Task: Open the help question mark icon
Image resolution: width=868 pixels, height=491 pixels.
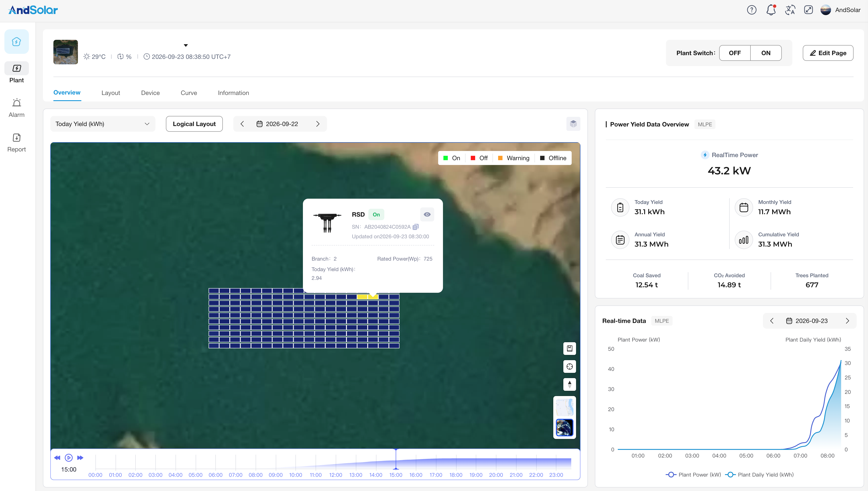Action: [x=752, y=10]
